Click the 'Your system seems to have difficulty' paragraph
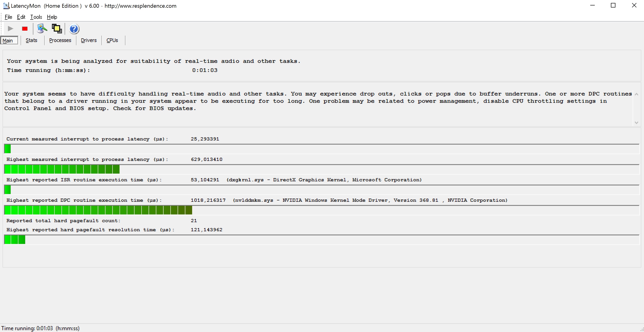Screen dimensions: 644x332 (x=318, y=101)
